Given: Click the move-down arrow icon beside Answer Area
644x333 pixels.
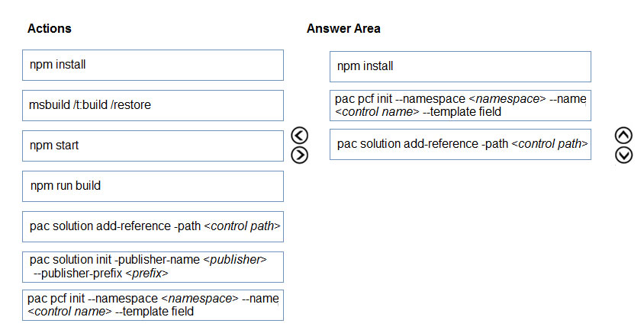Looking at the screenshot, I should (623, 155).
